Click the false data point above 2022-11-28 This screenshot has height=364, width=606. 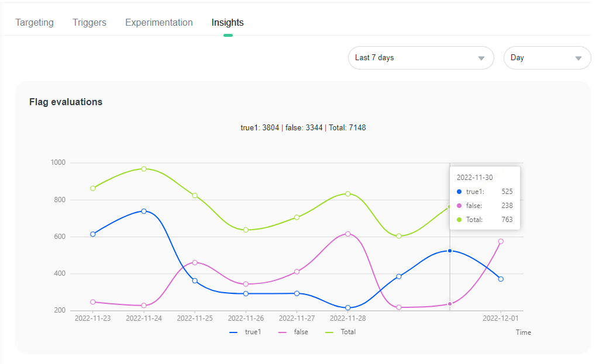tap(348, 234)
